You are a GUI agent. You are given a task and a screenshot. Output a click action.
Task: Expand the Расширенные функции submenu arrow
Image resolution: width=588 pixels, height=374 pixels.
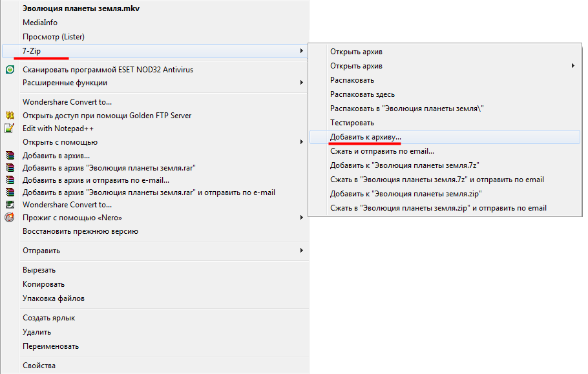(302, 83)
